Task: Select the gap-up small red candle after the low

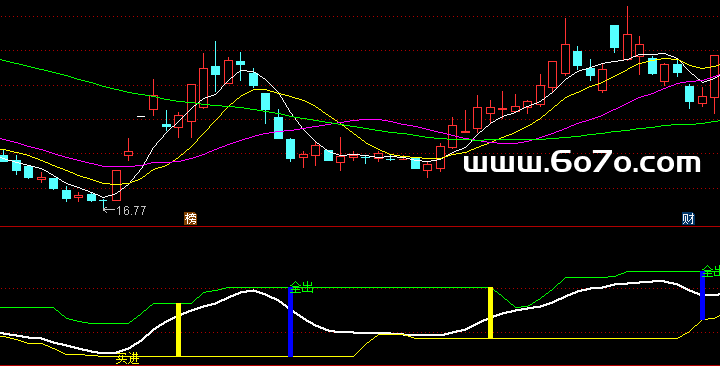Action: point(129,153)
